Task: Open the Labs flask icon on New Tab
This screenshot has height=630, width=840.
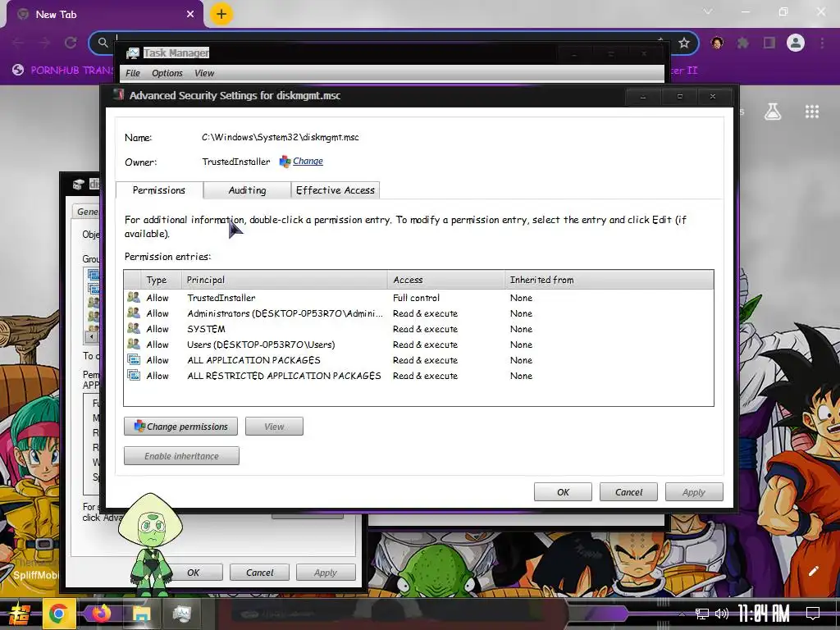Action: (773, 112)
